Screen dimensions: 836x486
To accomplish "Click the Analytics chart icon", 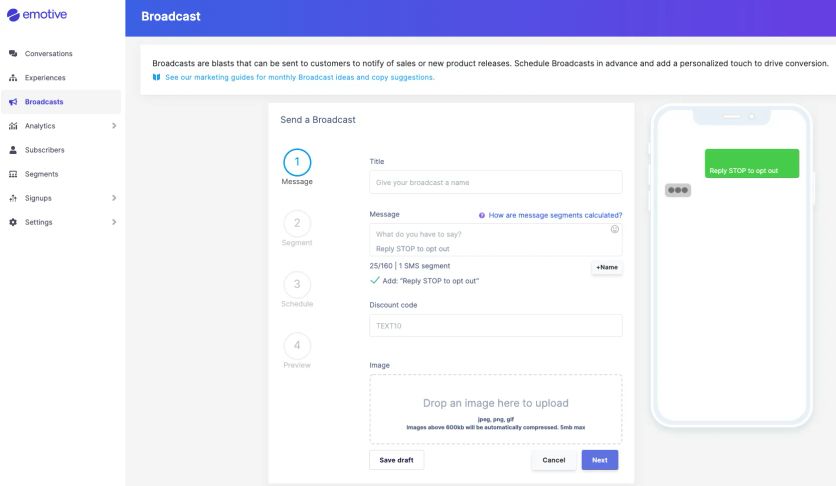I will point(13,126).
